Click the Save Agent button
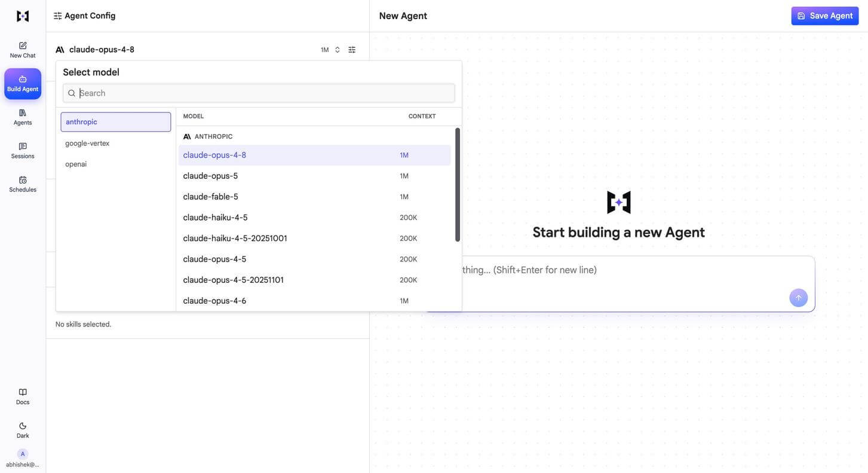The height and width of the screenshot is (473, 868). (825, 16)
